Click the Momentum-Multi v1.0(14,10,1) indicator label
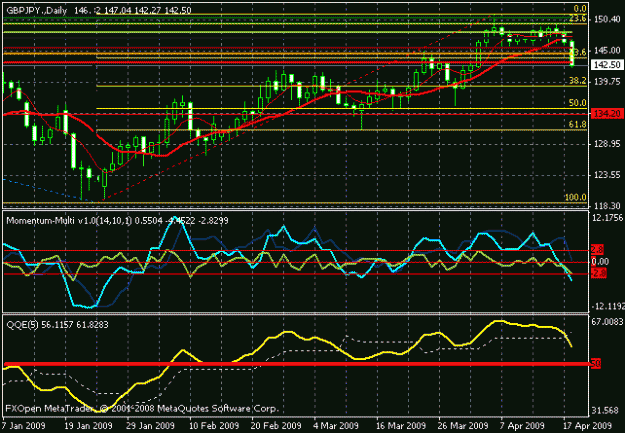 (69, 220)
